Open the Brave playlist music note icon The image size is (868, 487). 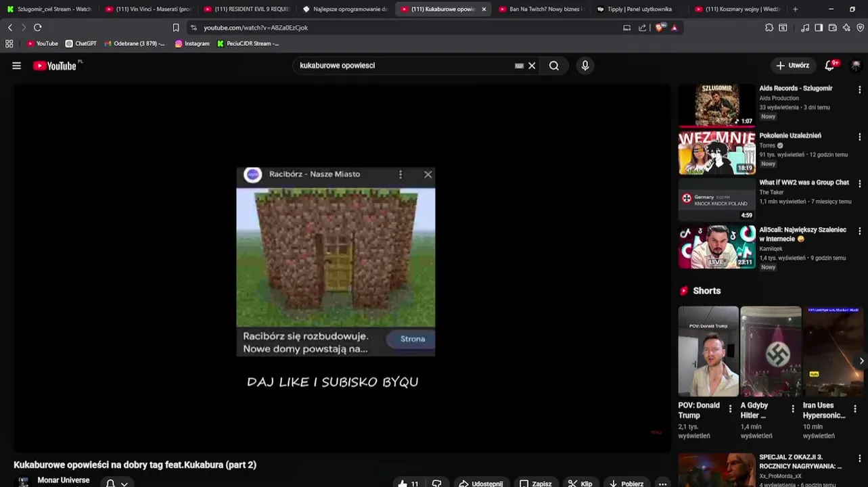[x=805, y=28]
